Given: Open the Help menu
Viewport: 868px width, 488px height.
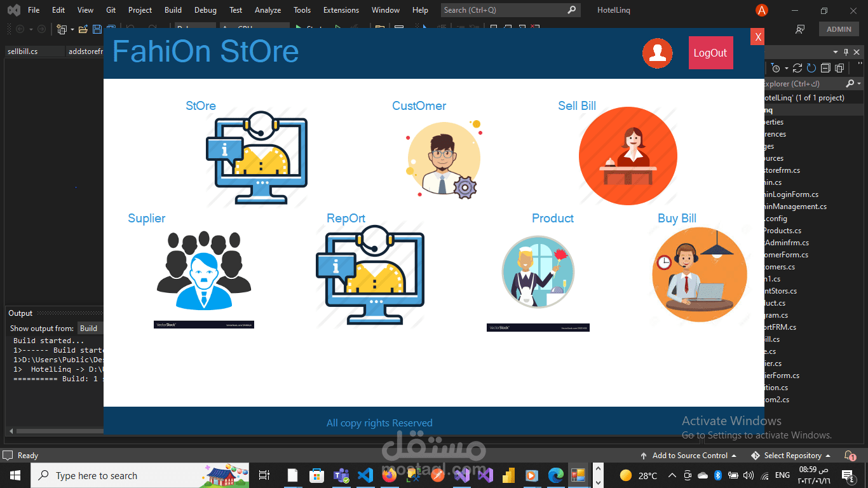Looking at the screenshot, I should [420, 10].
